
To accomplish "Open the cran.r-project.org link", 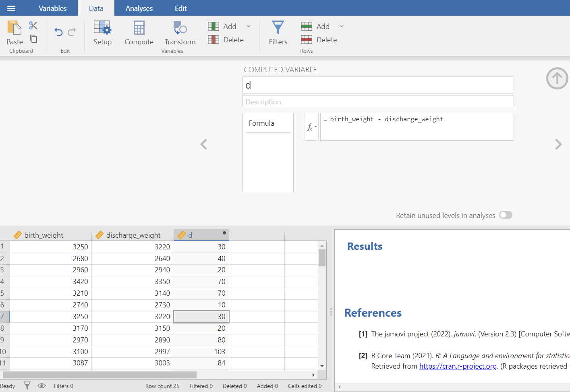I will (x=458, y=366).
